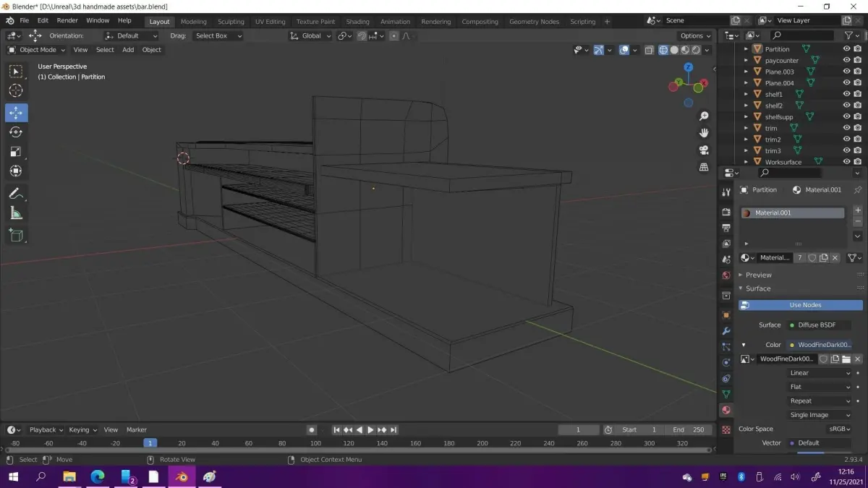Viewport: 868px width, 488px height.
Task: Open the Object Data properties tab
Action: pyautogui.click(x=726, y=394)
